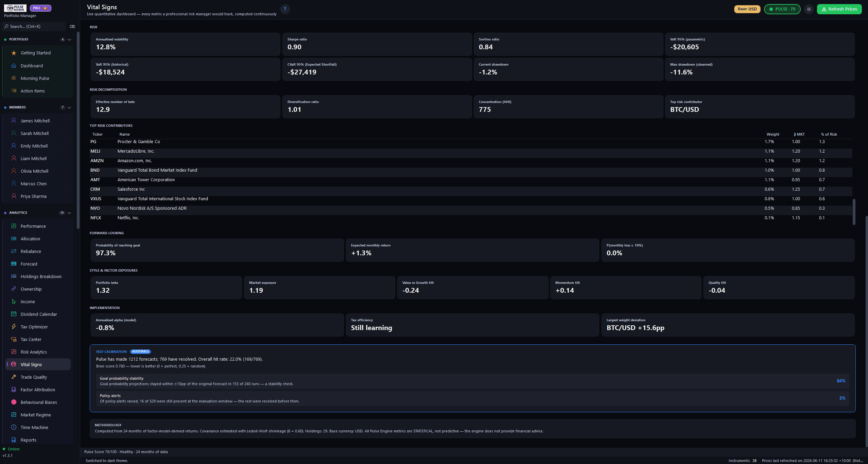Click the Reports document icon
Screen dimensions: 868x464
14,440
